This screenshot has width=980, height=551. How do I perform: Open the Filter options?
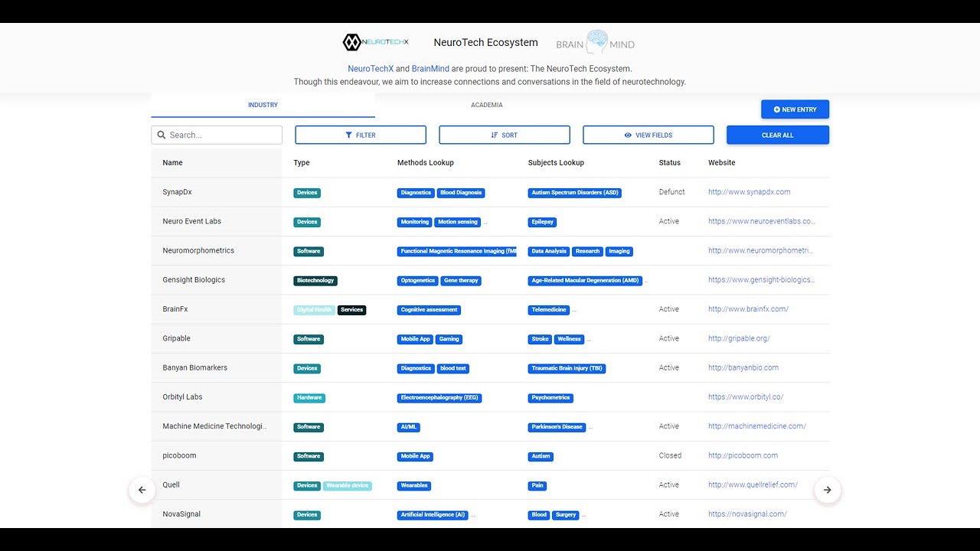(361, 135)
